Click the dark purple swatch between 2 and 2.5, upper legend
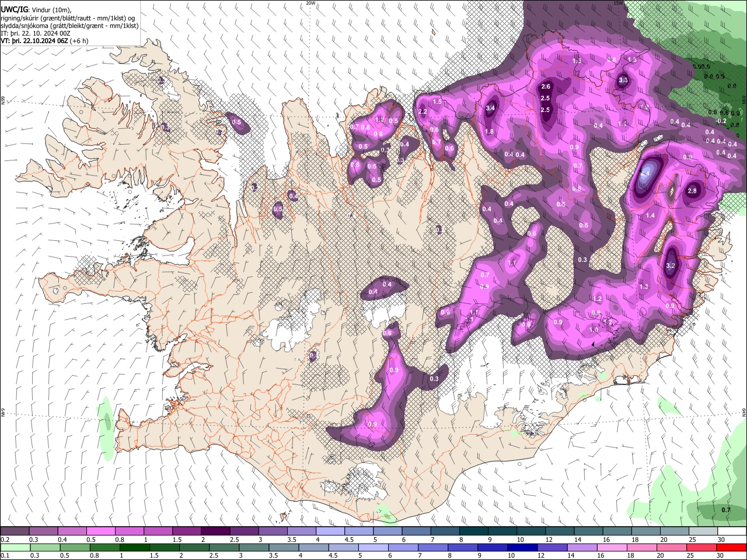747x560 pixels. point(215,531)
